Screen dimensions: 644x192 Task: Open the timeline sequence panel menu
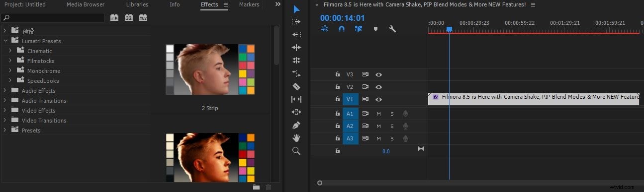(x=533, y=4)
